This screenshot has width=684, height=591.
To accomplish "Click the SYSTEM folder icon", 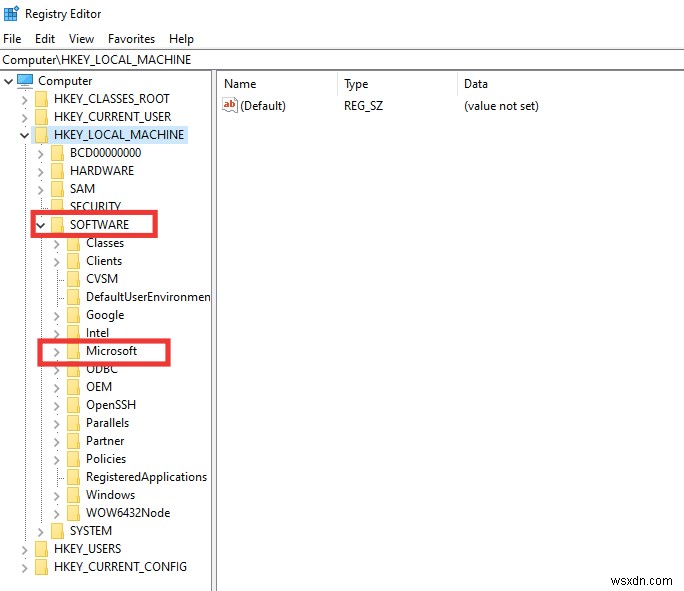I will coord(58,531).
